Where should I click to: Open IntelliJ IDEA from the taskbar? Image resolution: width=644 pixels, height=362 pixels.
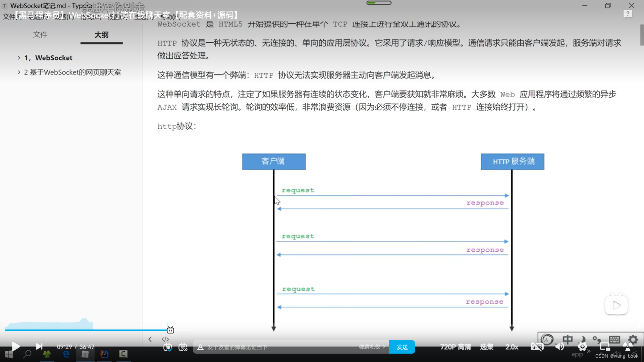104,354
